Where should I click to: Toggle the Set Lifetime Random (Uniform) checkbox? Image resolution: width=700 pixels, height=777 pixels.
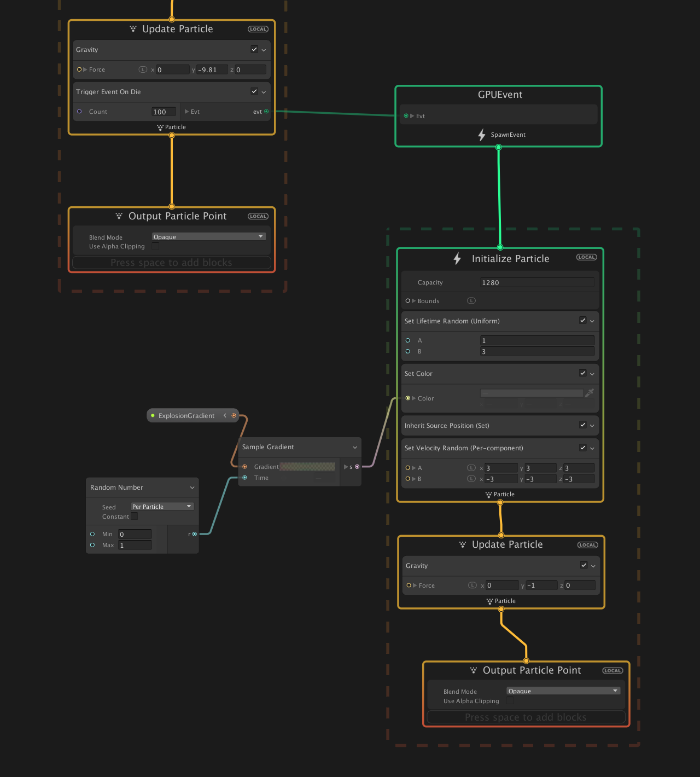[x=582, y=321]
